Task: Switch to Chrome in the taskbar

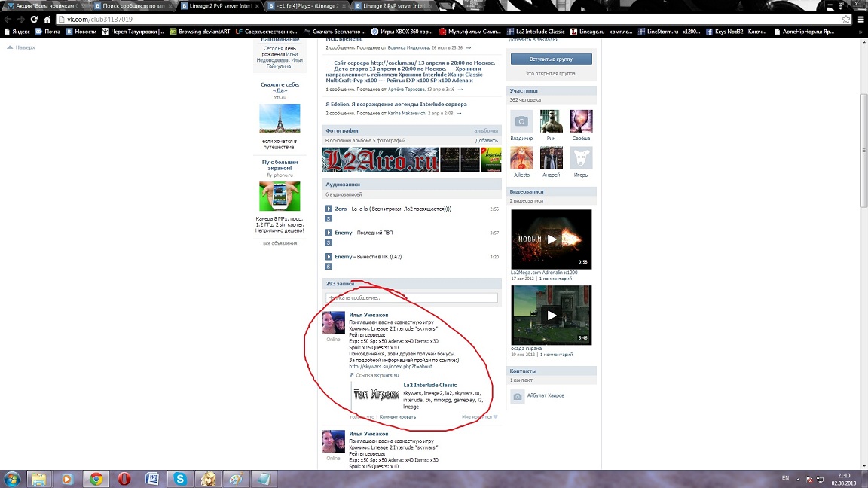Action: click(x=96, y=479)
